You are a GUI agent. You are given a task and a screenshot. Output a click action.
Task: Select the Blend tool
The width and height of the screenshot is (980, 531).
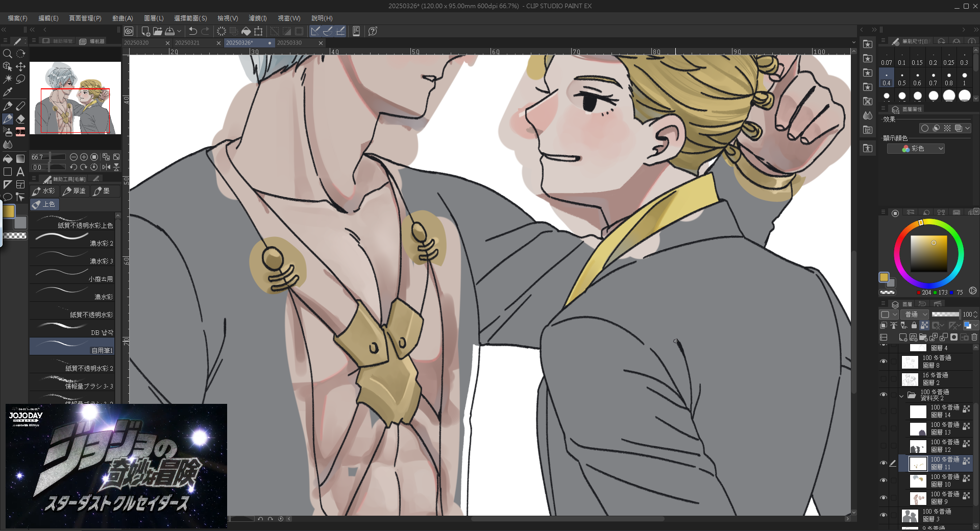click(x=8, y=145)
